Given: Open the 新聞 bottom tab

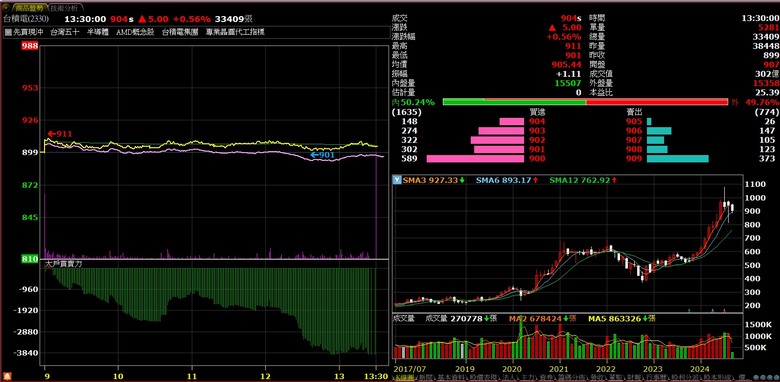Looking at the screenshot, I should pyautogui.click(x=426, y=379).
